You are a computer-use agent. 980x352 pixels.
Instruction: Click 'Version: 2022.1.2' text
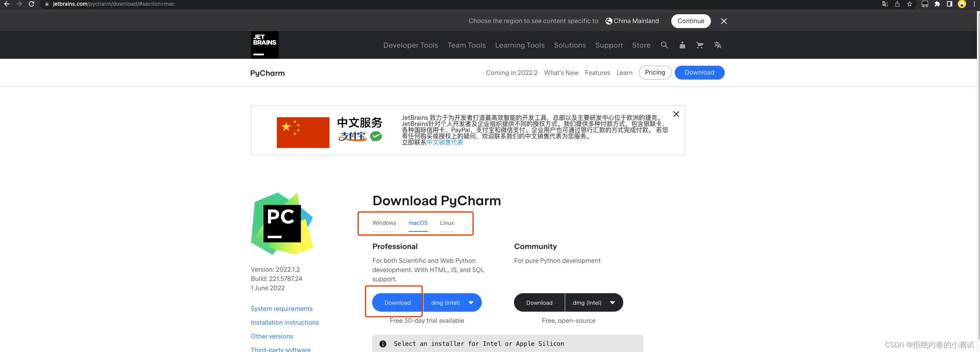tap(275, 270)
